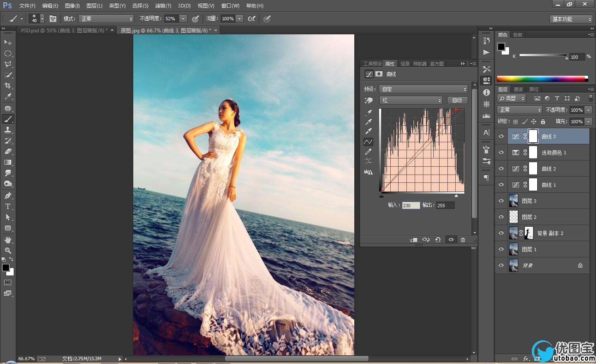Click the curves 输入 value field
Screen dimensions: 596x364
411,206
